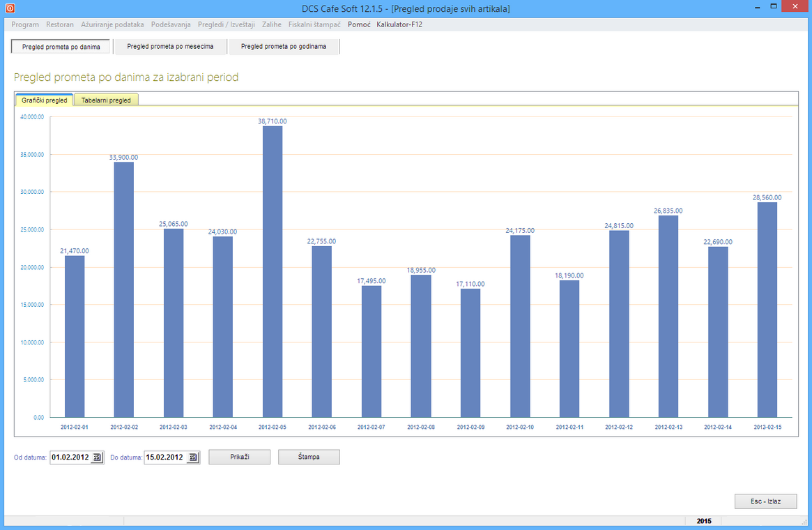Click the 'Od datuma' date field

70,457
